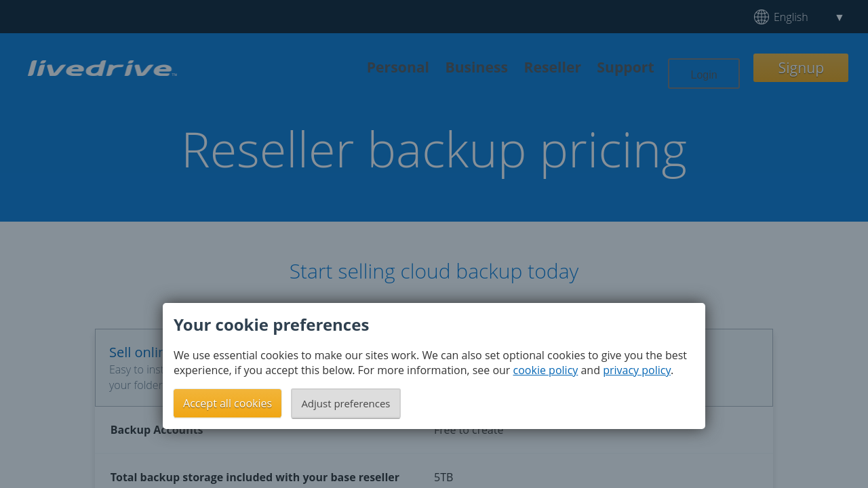Click the language selector down arrow
868x488 pixels.
point(839,18)
